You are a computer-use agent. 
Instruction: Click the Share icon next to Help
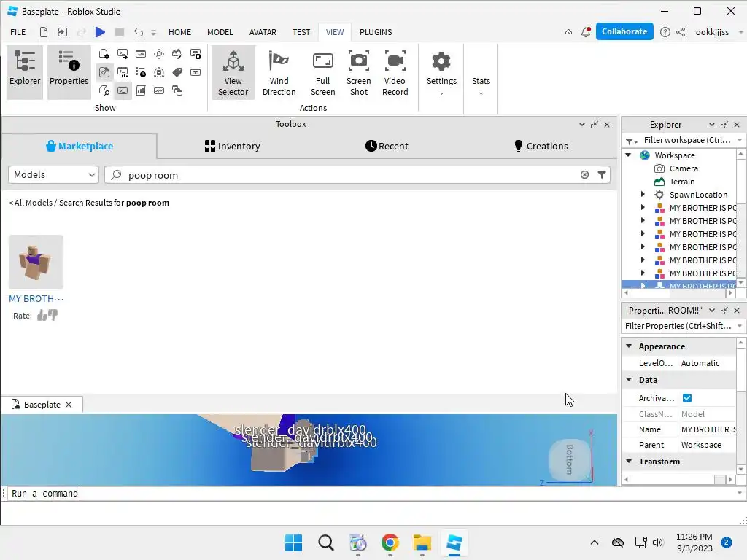click(681, 32)
